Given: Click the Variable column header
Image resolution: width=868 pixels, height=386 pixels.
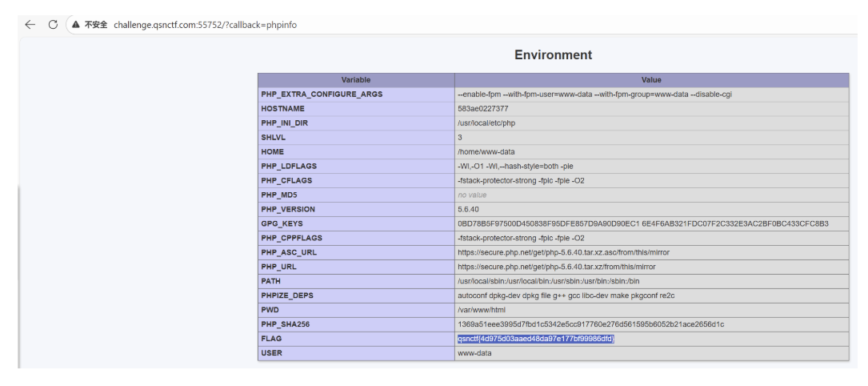Looking at the screenshot, I should [356, 80].
